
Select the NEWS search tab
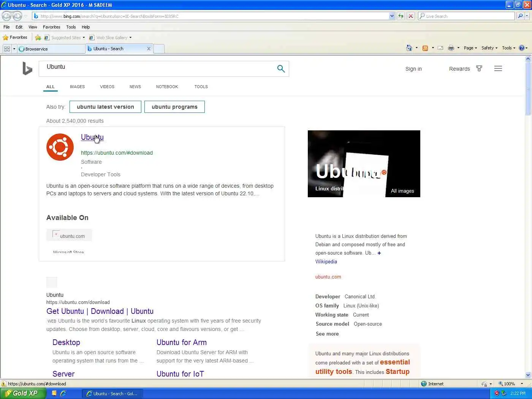pyautogui.click(x=135, y=87)
